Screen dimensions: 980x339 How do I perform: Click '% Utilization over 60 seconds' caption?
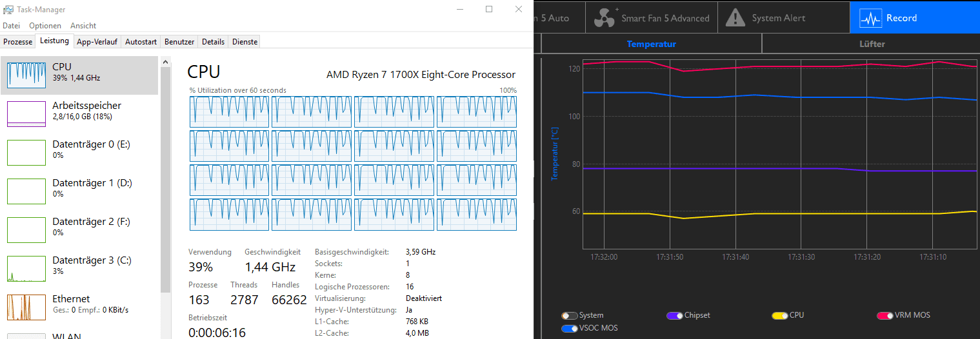(x=237, y=90)
